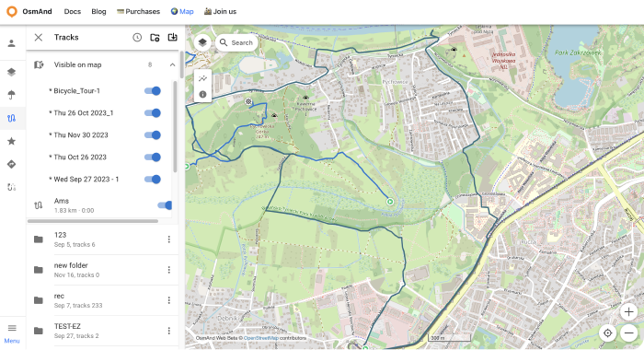Open the 123 folder icon
Viewport: 644px width, 350px height.
pos(39,239)
